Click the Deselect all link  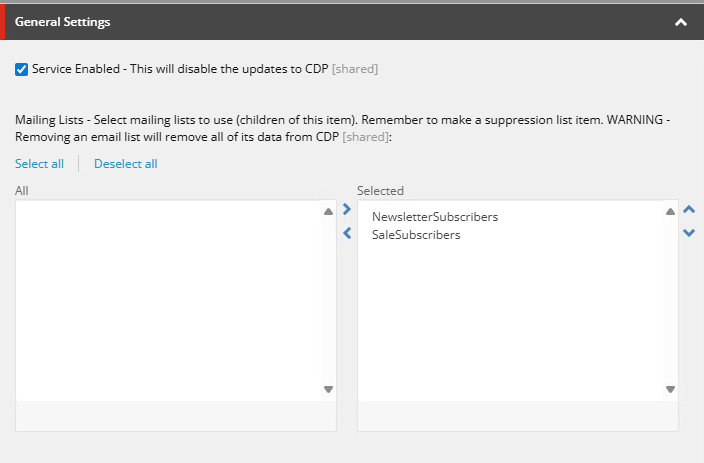(x=125, y=164)
